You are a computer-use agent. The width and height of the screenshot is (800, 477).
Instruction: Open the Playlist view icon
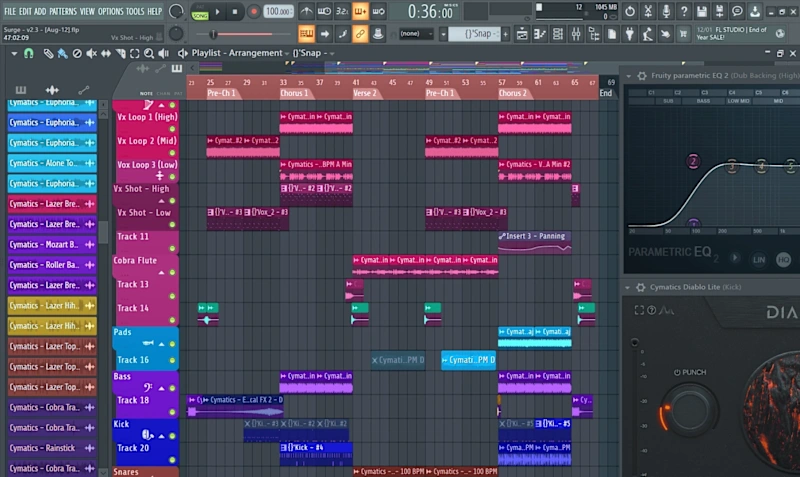[522, 34]
